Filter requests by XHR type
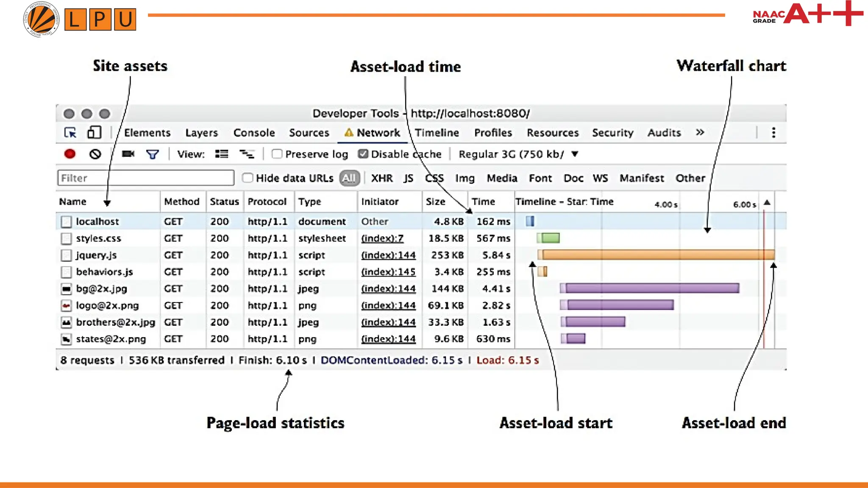The image size is (868, 488). pyautogui.click(x=382, y=178)
